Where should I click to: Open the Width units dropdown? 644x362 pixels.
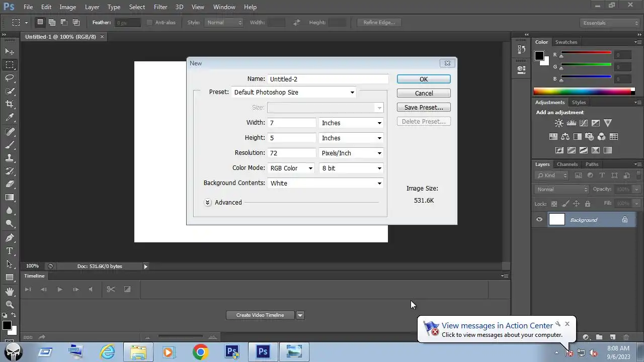point(352,123)
